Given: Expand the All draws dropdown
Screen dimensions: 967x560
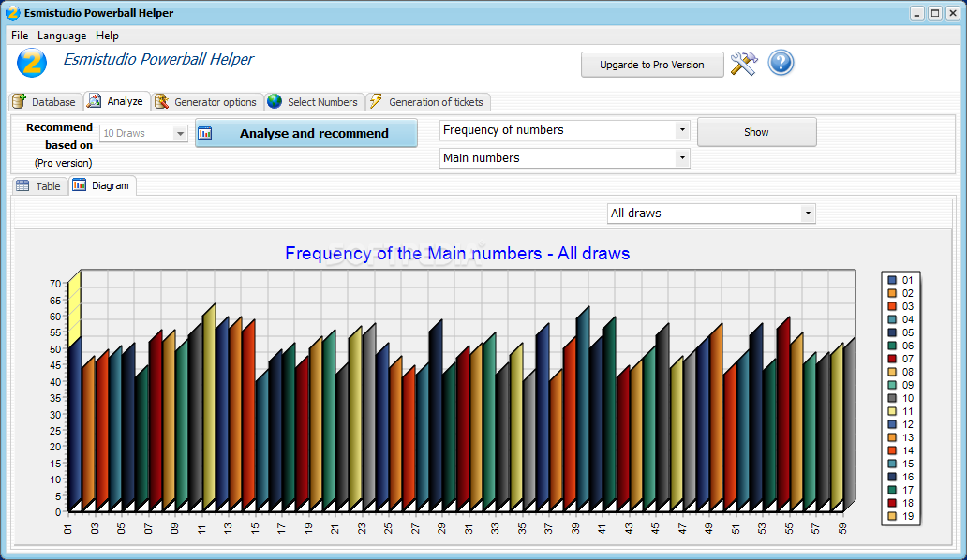Looking at the screenshot, I should click(x=808, y=214).
